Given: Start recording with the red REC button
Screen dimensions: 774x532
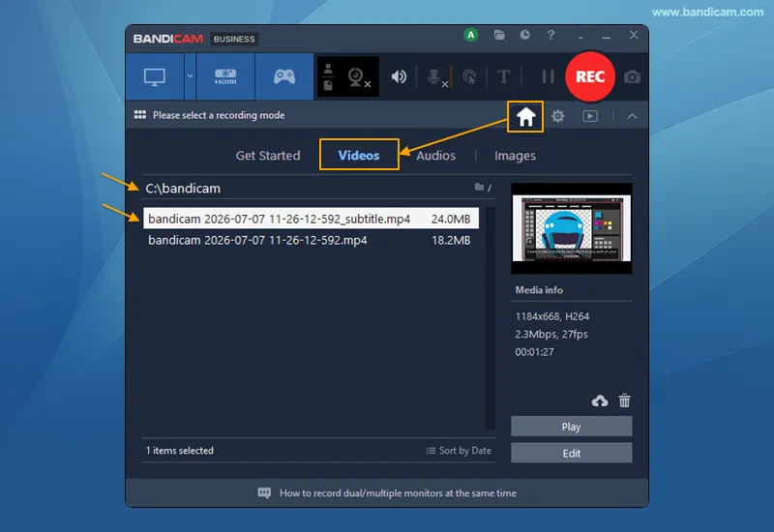Looking at the screenshot, I should point(590,76).
